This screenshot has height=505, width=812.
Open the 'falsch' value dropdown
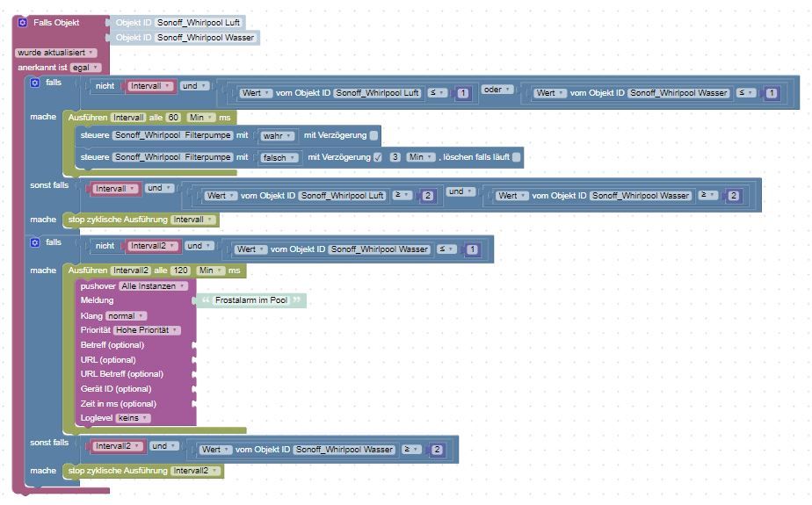[279, 158]
